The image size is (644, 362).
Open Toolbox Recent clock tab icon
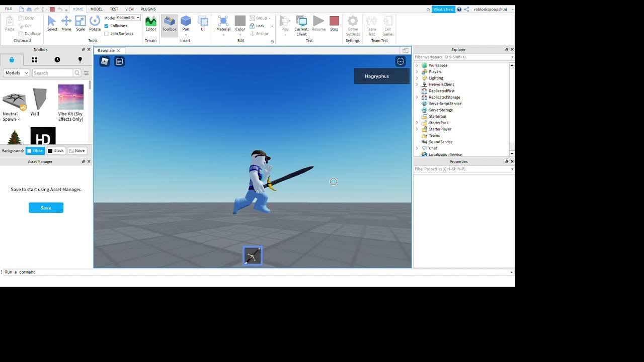tap(57, 60)
